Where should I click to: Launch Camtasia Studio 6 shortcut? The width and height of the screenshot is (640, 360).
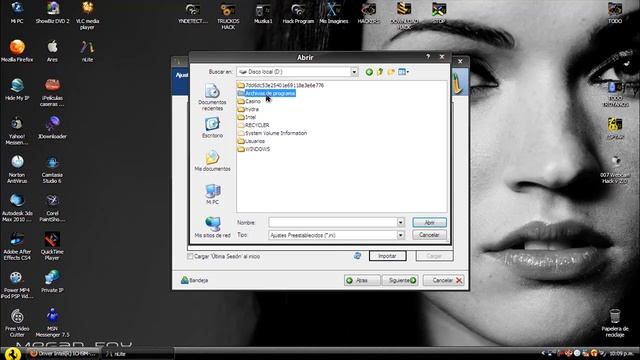[x=52, y=169]
